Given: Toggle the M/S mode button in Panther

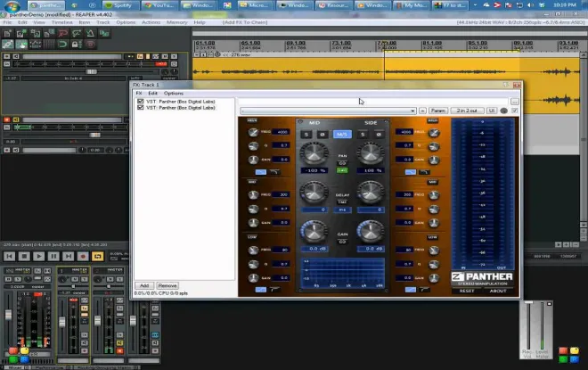Looking at the screenshot, I should point(342,135).
